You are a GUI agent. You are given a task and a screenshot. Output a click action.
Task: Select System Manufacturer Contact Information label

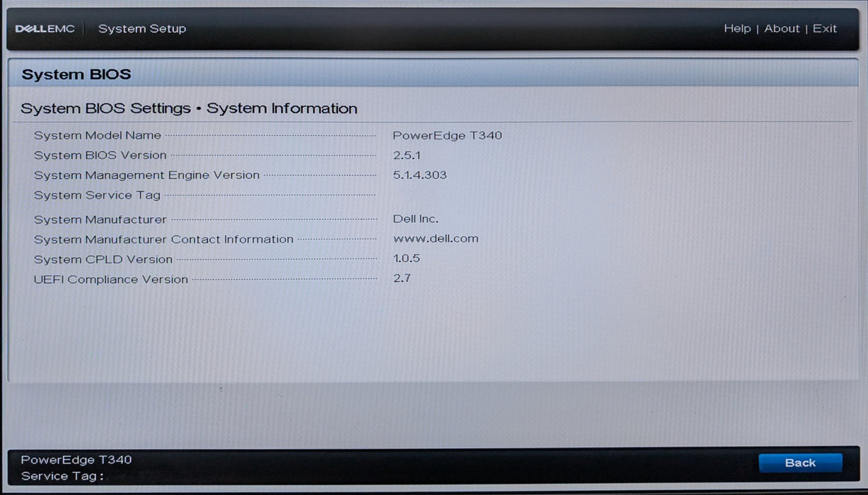click(163, 240)
